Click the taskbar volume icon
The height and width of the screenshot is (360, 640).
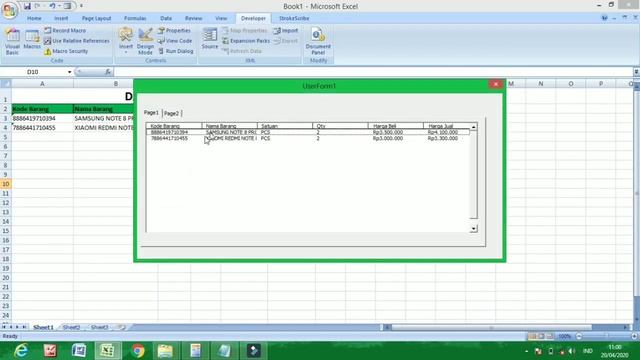(571, 351)
